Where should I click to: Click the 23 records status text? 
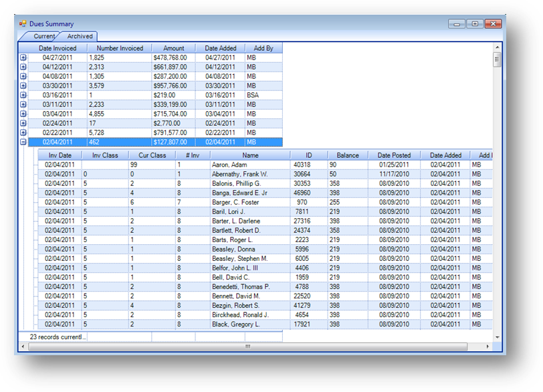point(58,336)
